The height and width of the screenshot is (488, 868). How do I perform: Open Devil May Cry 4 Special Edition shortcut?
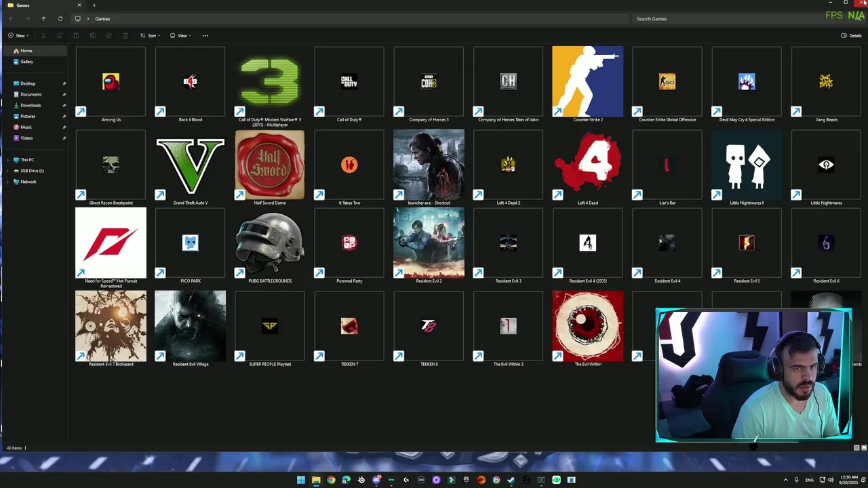click(x=747, y=85)
